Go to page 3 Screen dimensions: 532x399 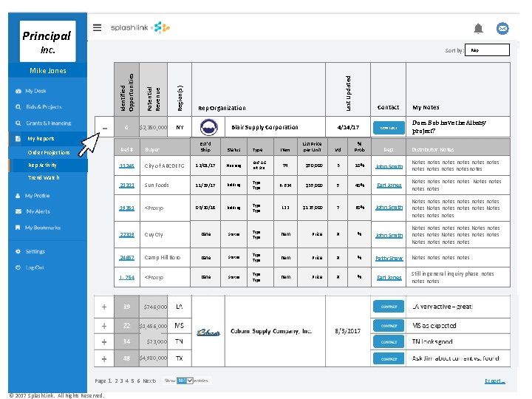(121, 381)
